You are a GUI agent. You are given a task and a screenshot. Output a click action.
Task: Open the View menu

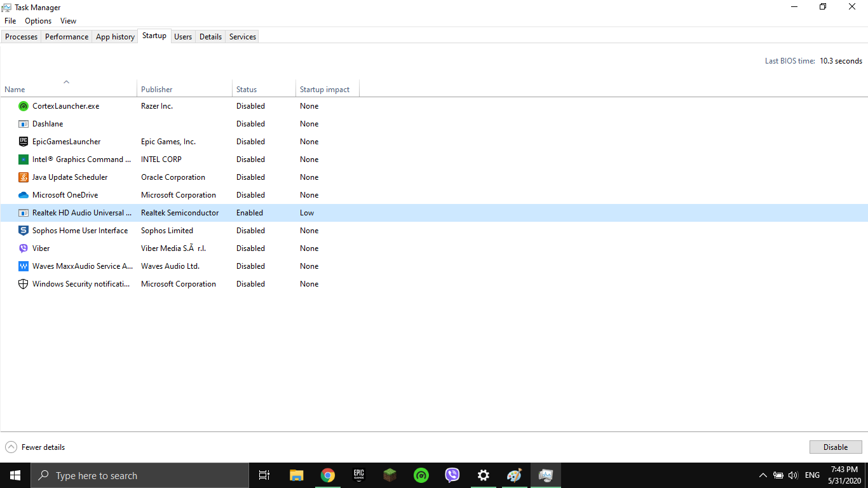[x=68, y=21]
